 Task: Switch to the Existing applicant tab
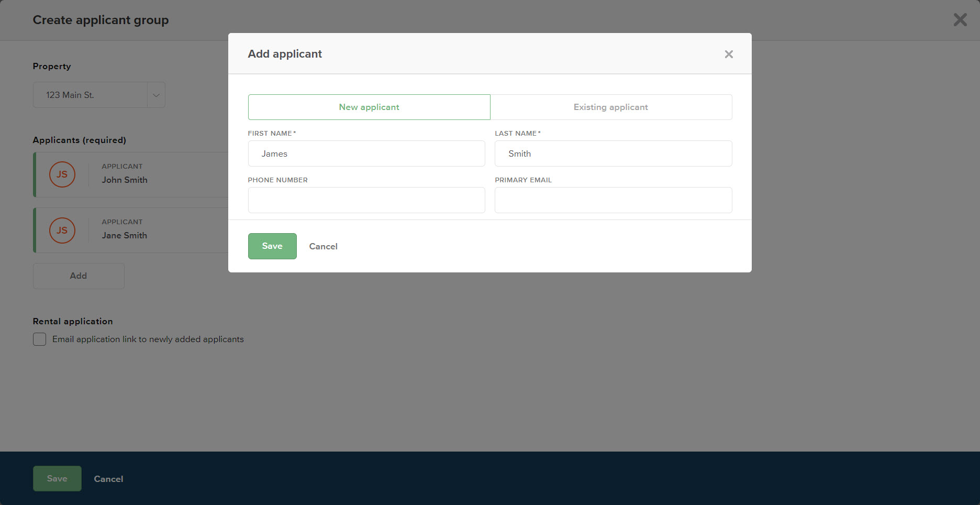click(x=611, y=107)
